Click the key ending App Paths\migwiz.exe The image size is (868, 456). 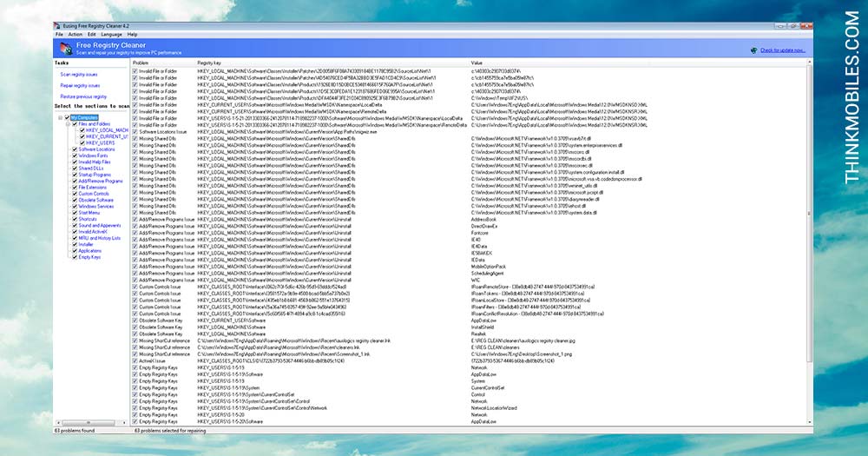[x=286, y=132]
